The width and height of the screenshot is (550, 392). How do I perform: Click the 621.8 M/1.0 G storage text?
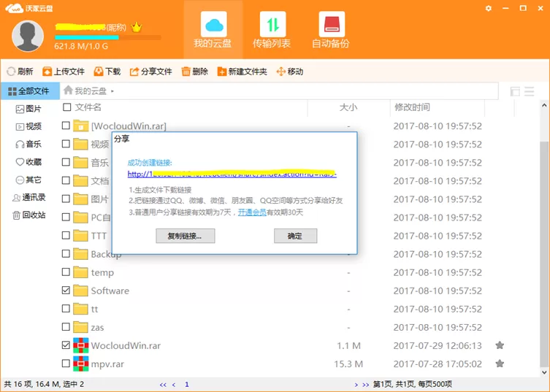pos(81,46)
